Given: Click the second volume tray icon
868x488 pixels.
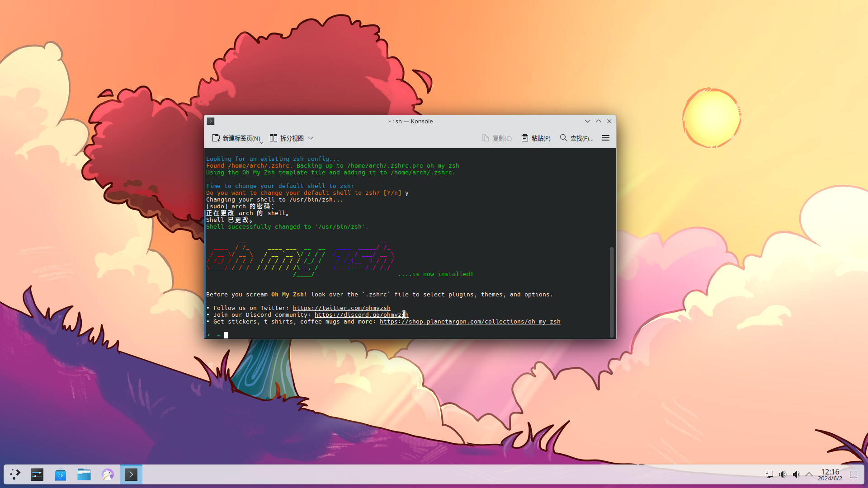Looking at the screenshot, I should (797, 474).
